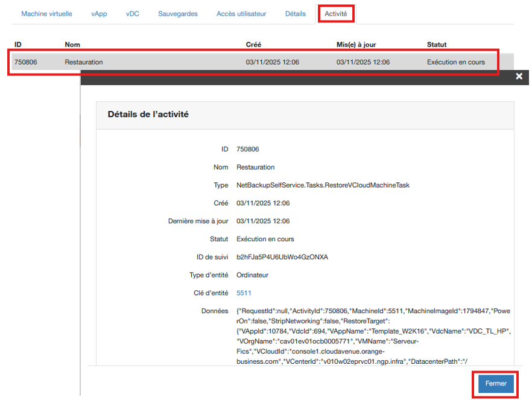532x400 pixels.
Task: Click the Données JSON text block
Action: tap(373, 336)
